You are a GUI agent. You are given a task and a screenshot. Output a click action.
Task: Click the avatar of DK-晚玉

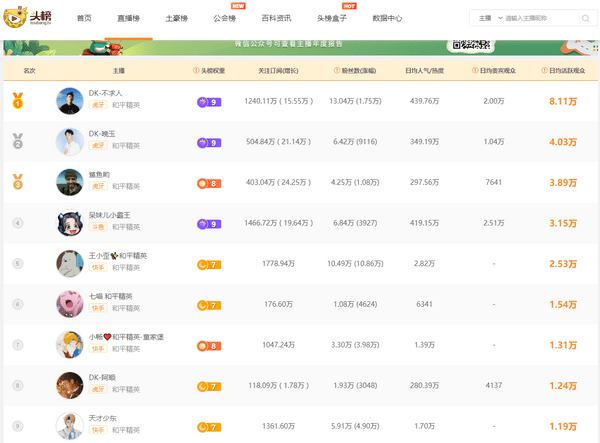[x=70, y=142]
